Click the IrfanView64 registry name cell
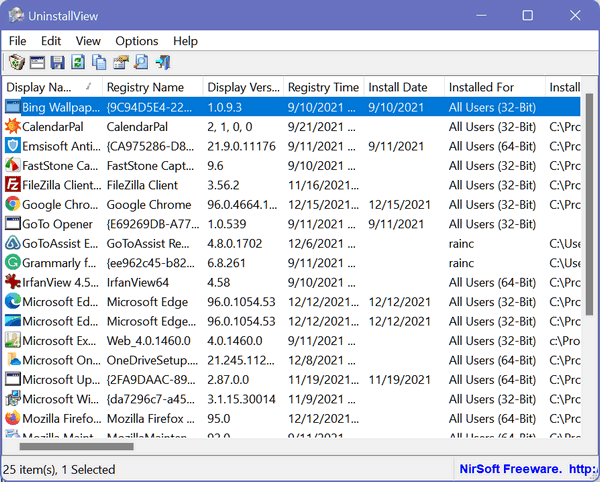600x482 pixels. pos(138,282)
